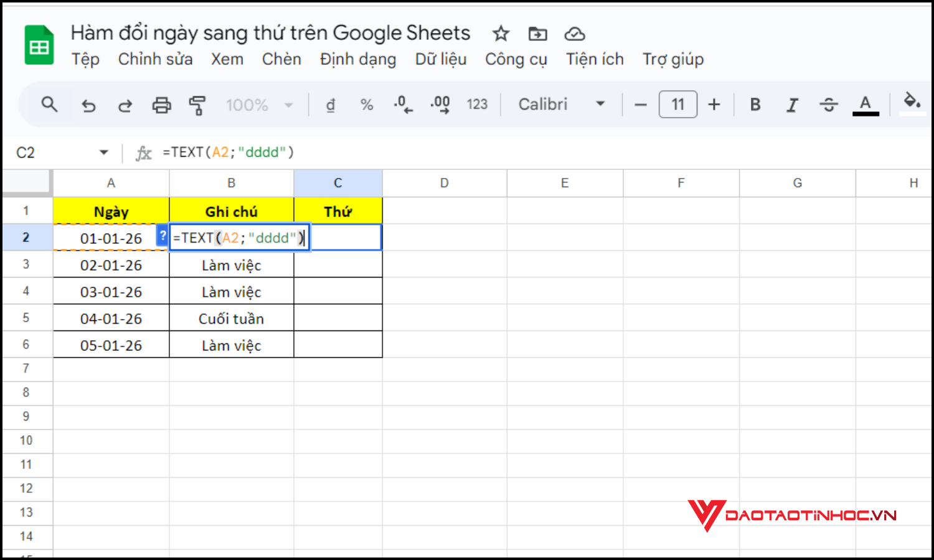
Task: Open the search within sheet tool
Action: (x=50, y=104)
